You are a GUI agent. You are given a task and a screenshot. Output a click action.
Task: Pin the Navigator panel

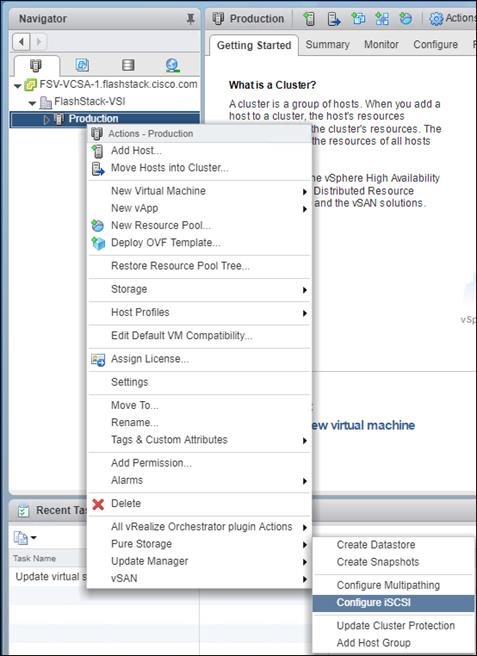[190, 19]
